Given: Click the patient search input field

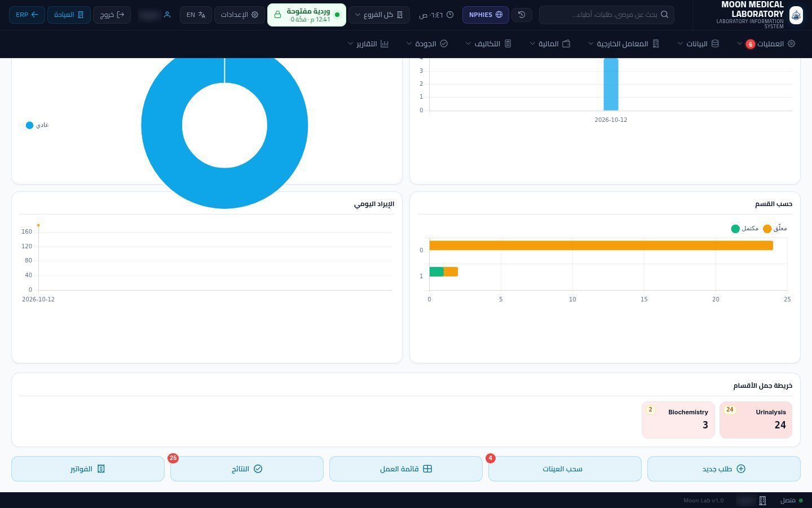Looking at the screenshot, I should click(607, 15).
